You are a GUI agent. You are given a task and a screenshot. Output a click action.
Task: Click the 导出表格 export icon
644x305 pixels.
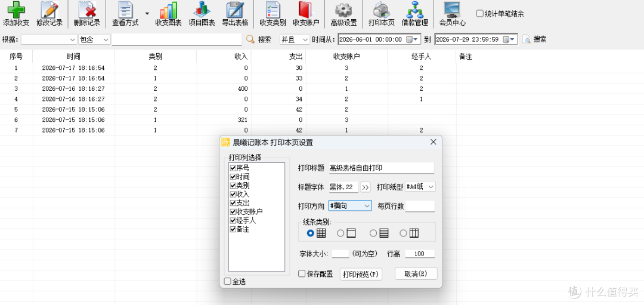pyautogui.click(x=236, y=9)
